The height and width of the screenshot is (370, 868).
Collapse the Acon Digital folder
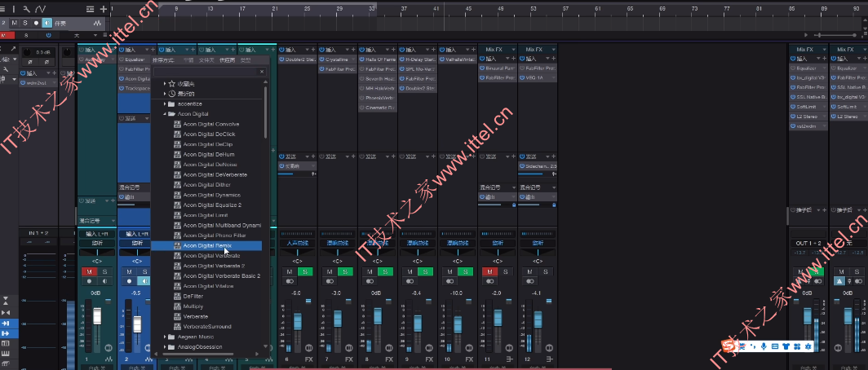[x=165, y=114]
